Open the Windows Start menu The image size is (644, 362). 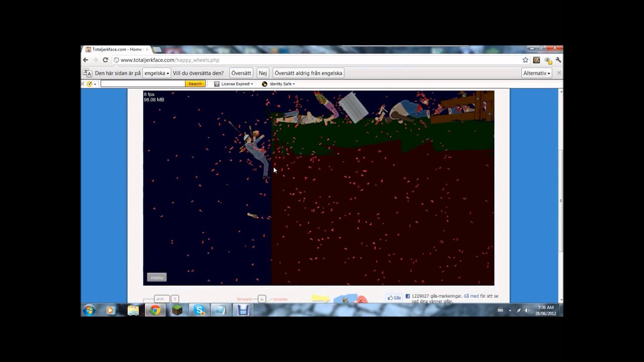click(x=89, y=310)
